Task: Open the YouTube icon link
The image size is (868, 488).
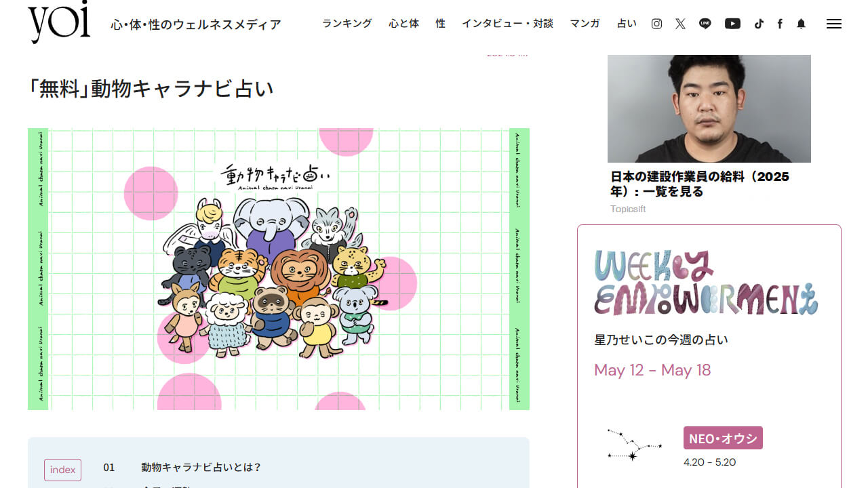Action: (x=732, y=24)
